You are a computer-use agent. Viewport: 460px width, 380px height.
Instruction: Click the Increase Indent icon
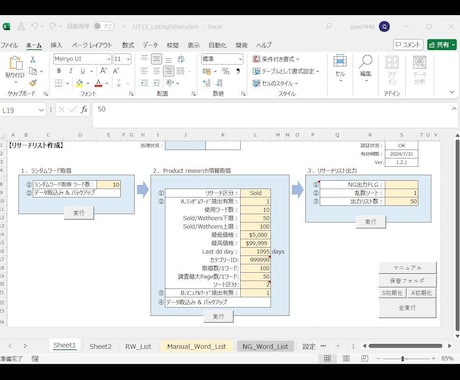[156, 83]
